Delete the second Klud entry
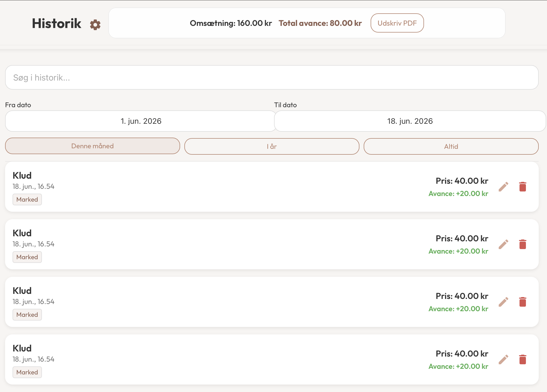This screenshot has width=547, height=392. click(523, 244)
